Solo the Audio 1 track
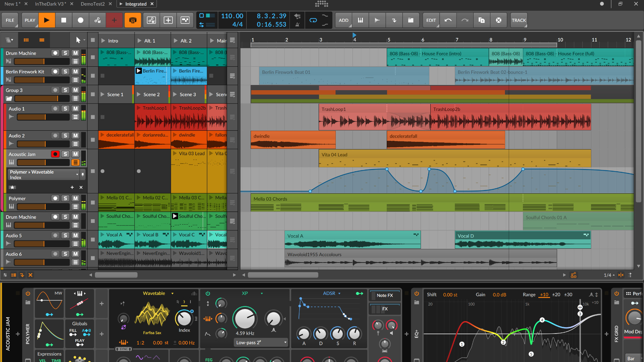The image size is (644, 362). pos(65,109)
